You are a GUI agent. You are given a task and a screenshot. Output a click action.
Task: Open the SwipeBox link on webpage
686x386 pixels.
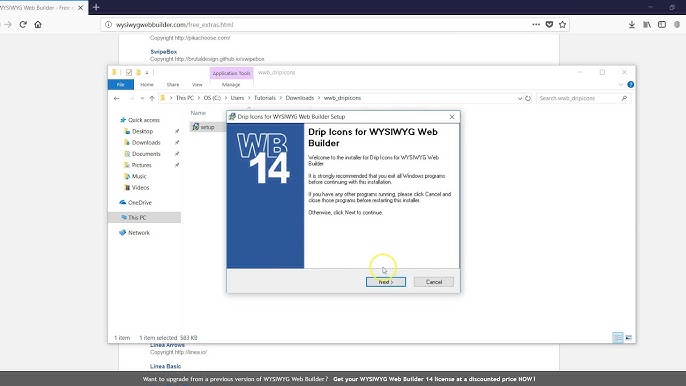tap(163, 52)
